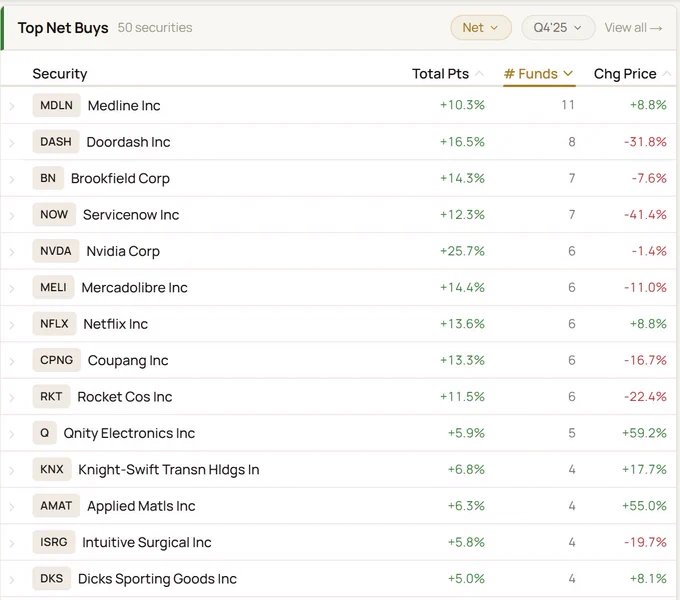
Task: Select the Dicks Sporting Goods Inc name
Action: coord(157,579)
